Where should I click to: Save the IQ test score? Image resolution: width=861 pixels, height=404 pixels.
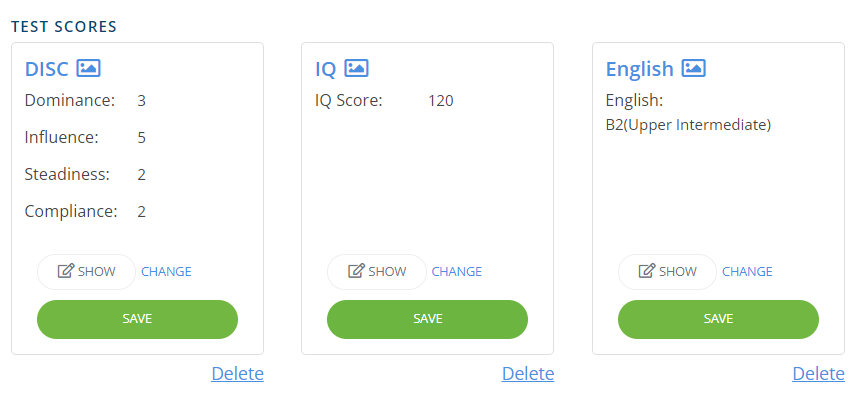[x=427, y=319]
